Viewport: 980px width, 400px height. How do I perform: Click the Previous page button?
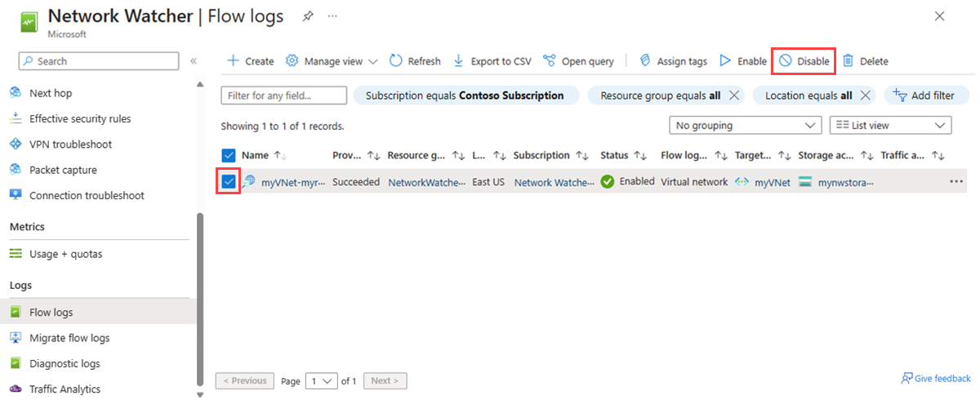(244, 381)
